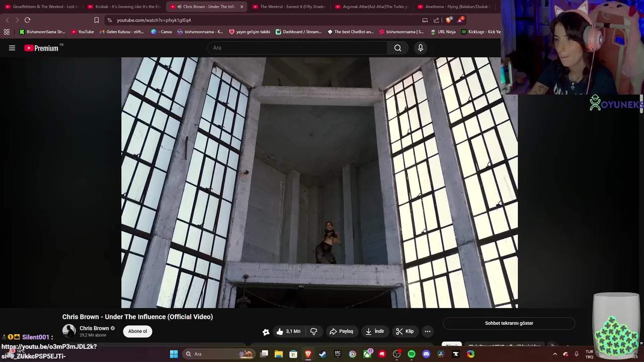Viewport: 644px width, 362px height.
Task: Click the system tray microphone icon
Action: click(x=577, y=354)
